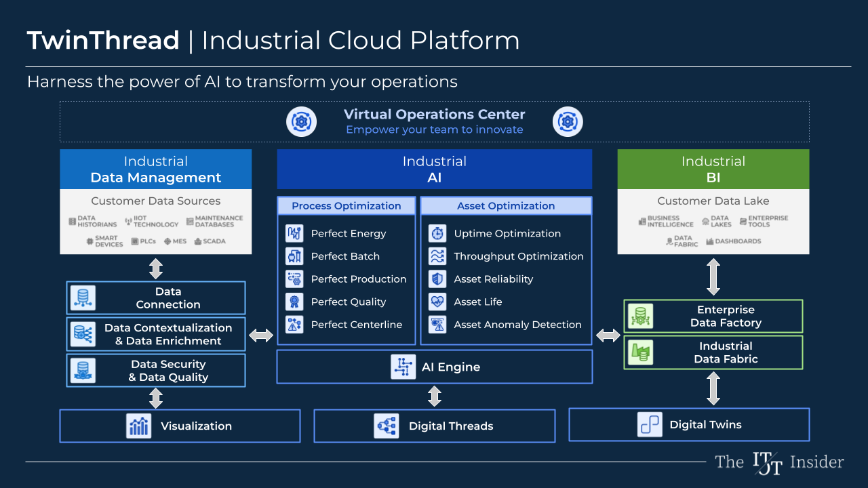Select the Asset Optimization header
This screenshot has width=868, height=488.
click(506, 206)
